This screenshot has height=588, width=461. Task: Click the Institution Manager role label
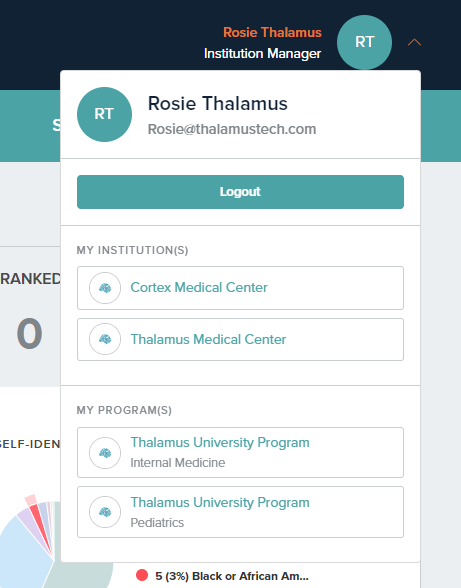click(x=263, y=54)
